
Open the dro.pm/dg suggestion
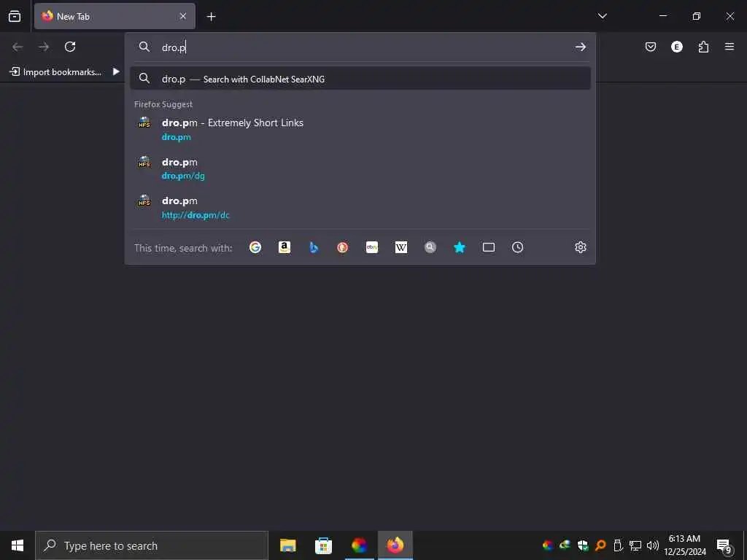pyautogui.click(x=360, y=168)
